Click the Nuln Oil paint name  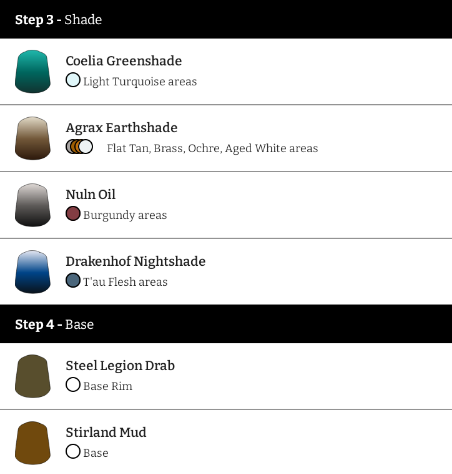pos(90,194)
